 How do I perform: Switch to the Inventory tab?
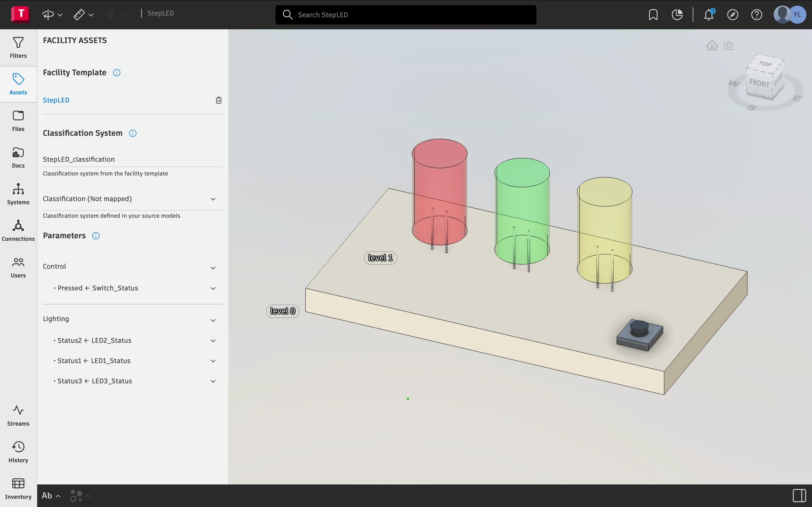[x=18, y=489]
